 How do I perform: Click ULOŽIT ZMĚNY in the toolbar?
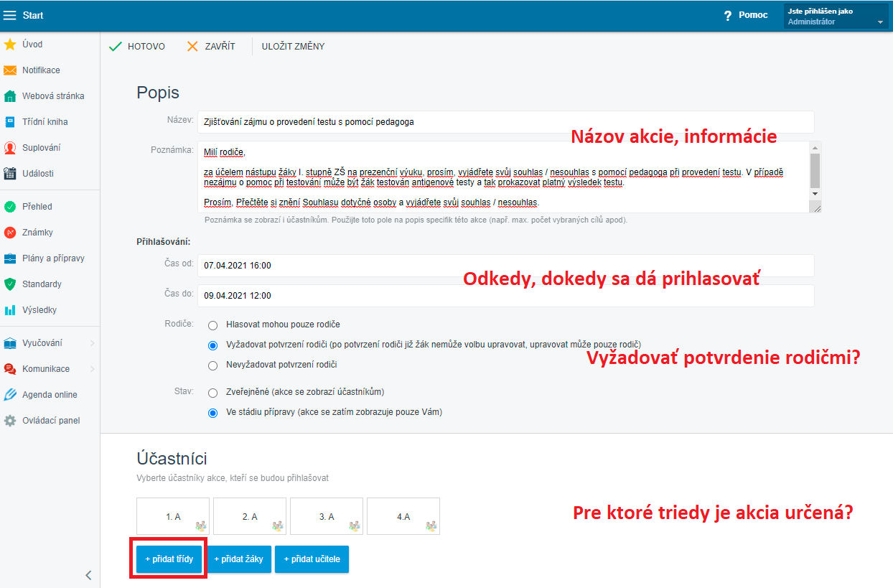click(x=293, y=47)
